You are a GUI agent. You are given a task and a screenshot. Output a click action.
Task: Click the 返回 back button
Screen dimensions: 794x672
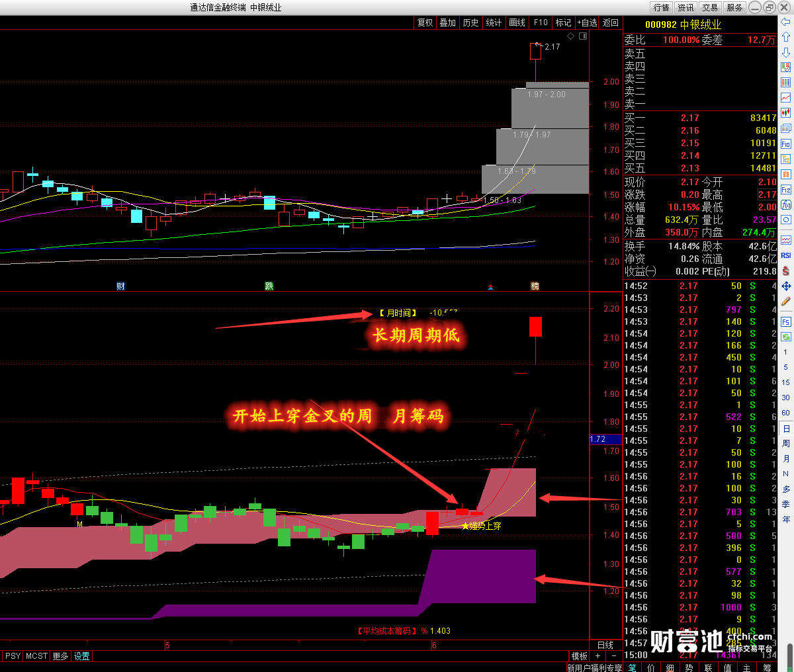[611, 22]
